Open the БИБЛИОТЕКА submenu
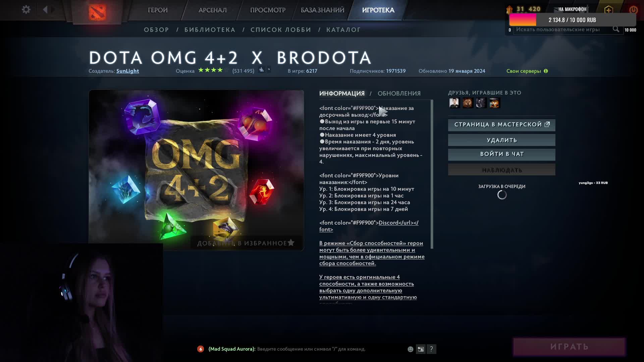Viewport: 644px width, 362px height. pos(210,30)
